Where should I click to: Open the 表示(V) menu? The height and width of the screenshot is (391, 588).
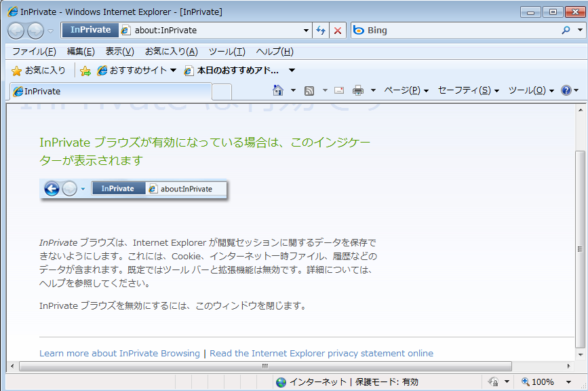[119, 52]
